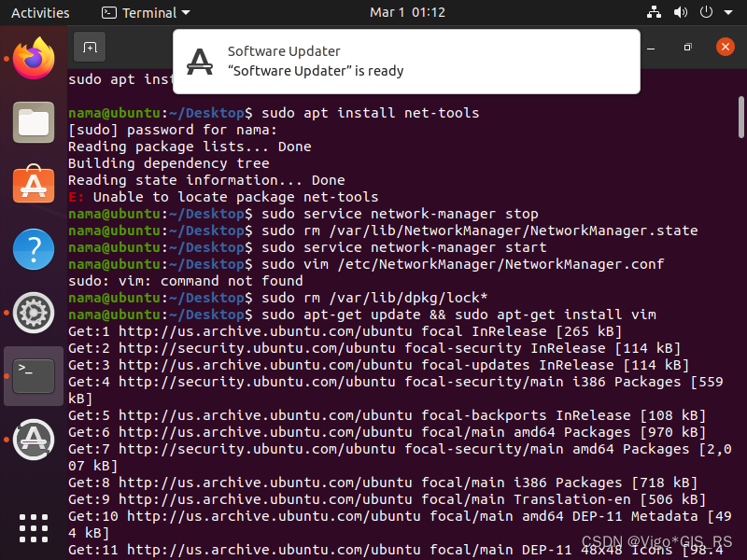Close the terminal window

[726, 47]
